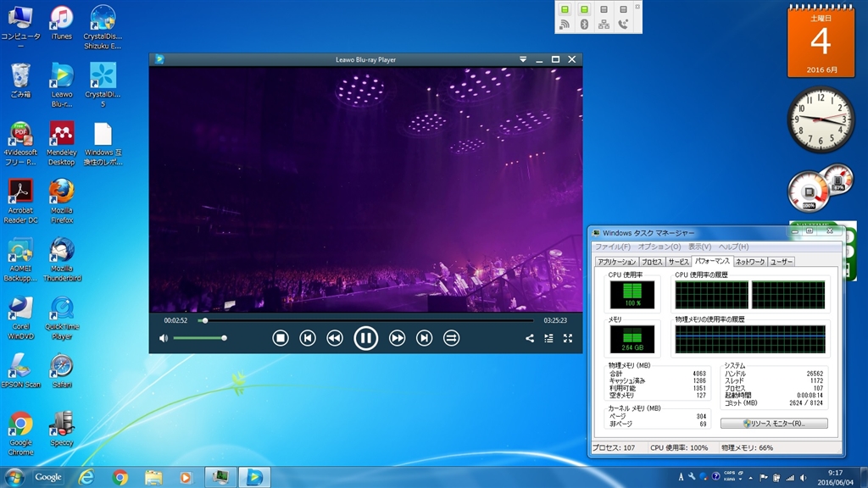Open the ファイル(F) menu in Task Manager
868x488 pixels.
click(612, 247)
